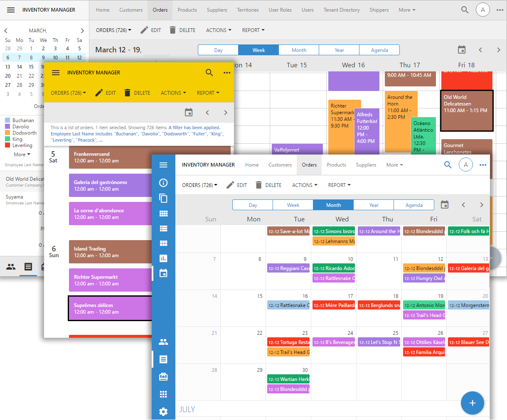Click EDIT button in back window toolbar
The height and width of the screenshot is (420, 507).
coord(150,30)
